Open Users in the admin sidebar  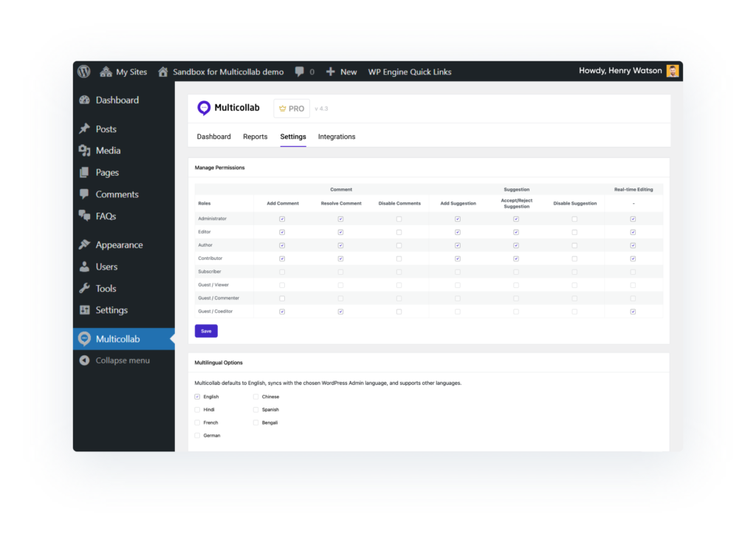106,267
